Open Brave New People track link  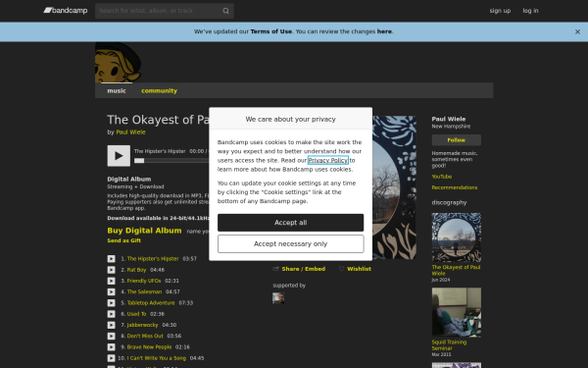tap(149, 347)
